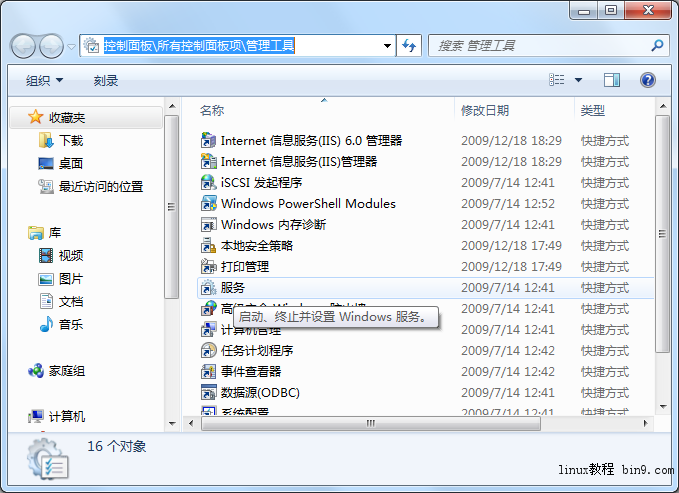Click the firewall globe icon under 服务
The image size is (679, 493).
[208, 308]
